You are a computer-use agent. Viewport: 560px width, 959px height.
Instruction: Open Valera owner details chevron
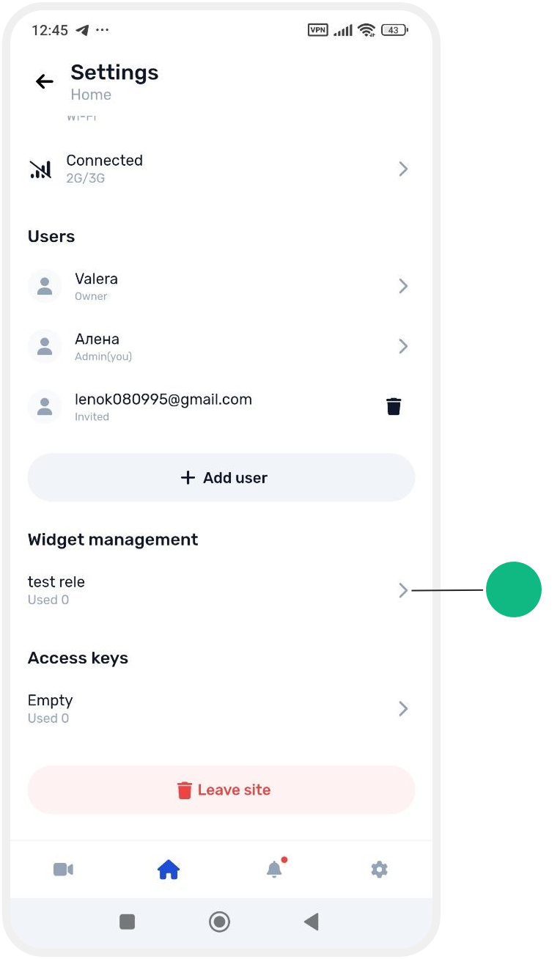(403, 286)
